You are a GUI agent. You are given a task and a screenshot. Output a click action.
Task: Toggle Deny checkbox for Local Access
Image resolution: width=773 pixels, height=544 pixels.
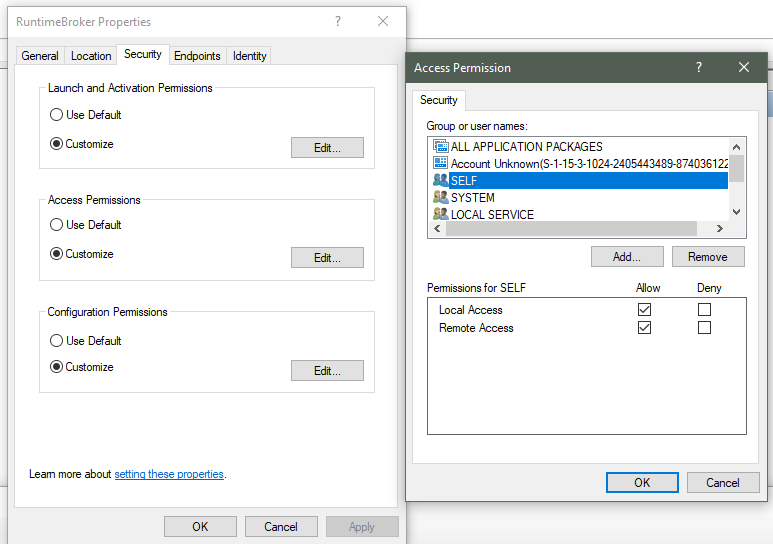704,309
